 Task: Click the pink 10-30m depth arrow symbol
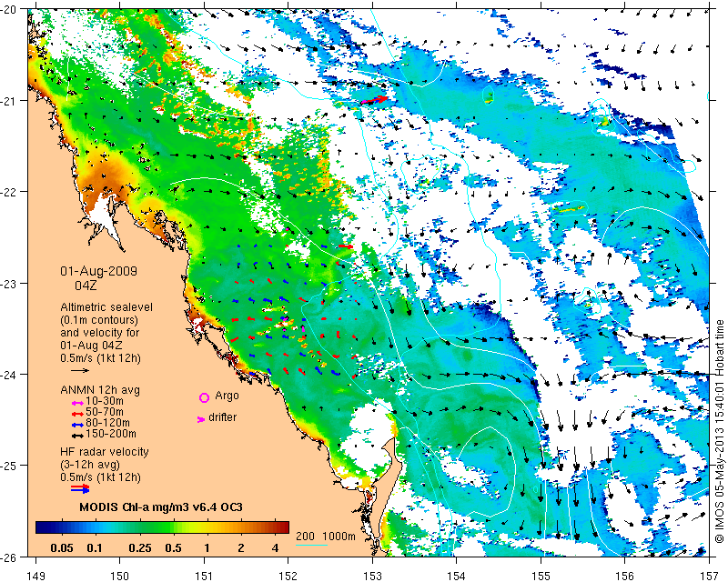pyautogui.click(x=77, y=403)
